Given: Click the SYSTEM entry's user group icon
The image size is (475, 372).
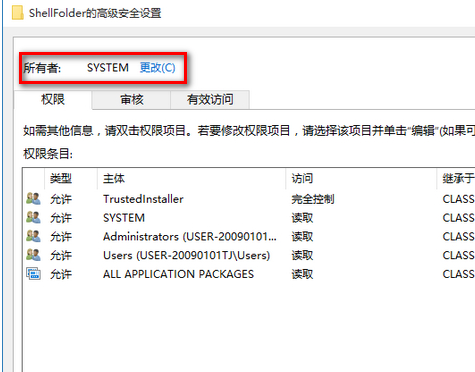Looking at the screenshot, I should (33, 217).
